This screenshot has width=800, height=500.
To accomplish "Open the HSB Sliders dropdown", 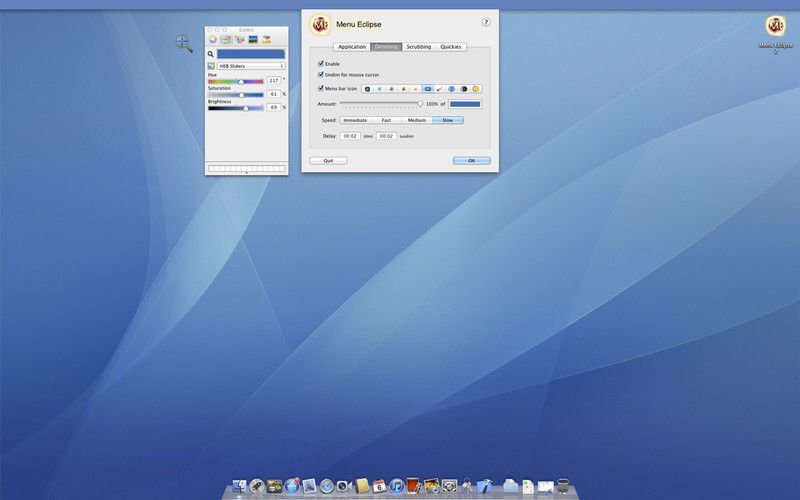I will tap(251, 66).
